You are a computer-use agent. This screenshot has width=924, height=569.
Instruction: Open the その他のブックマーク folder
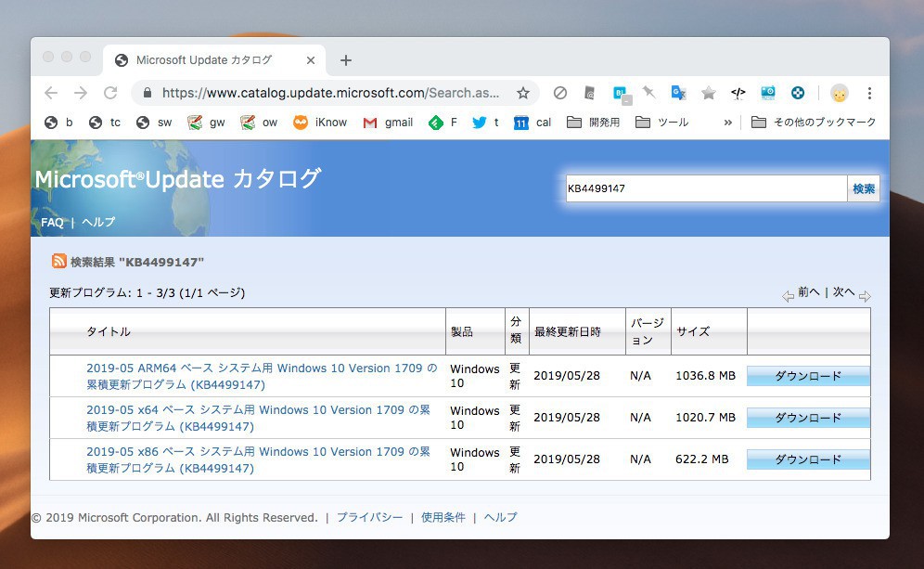tap(814, 123)
